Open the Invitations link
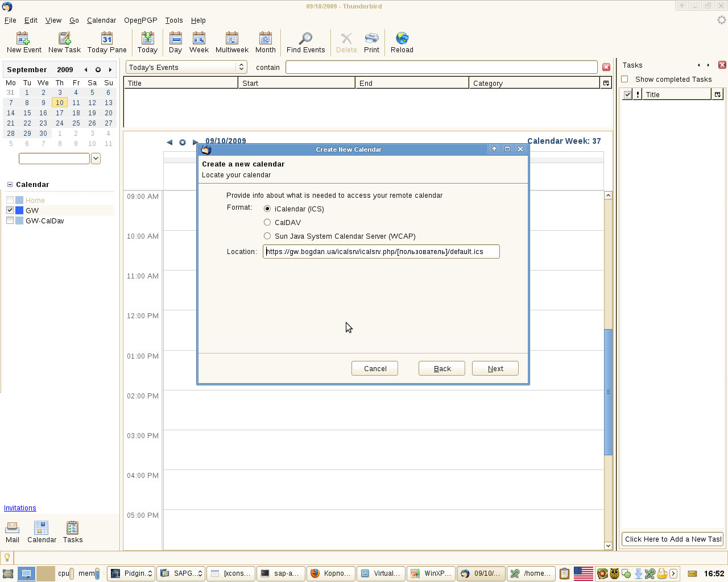 coord(20,508)
